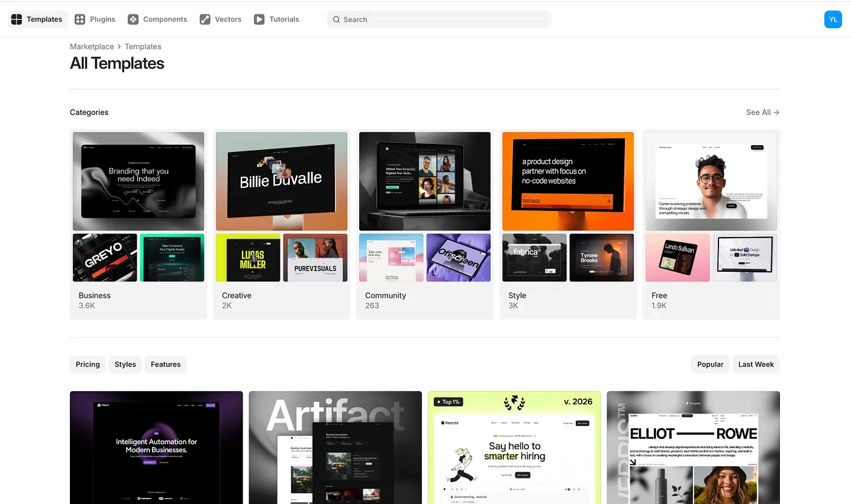Select the Lando Sullivan pink thumbnail
This screenshot has width=851, height=504.
[678, 258]
